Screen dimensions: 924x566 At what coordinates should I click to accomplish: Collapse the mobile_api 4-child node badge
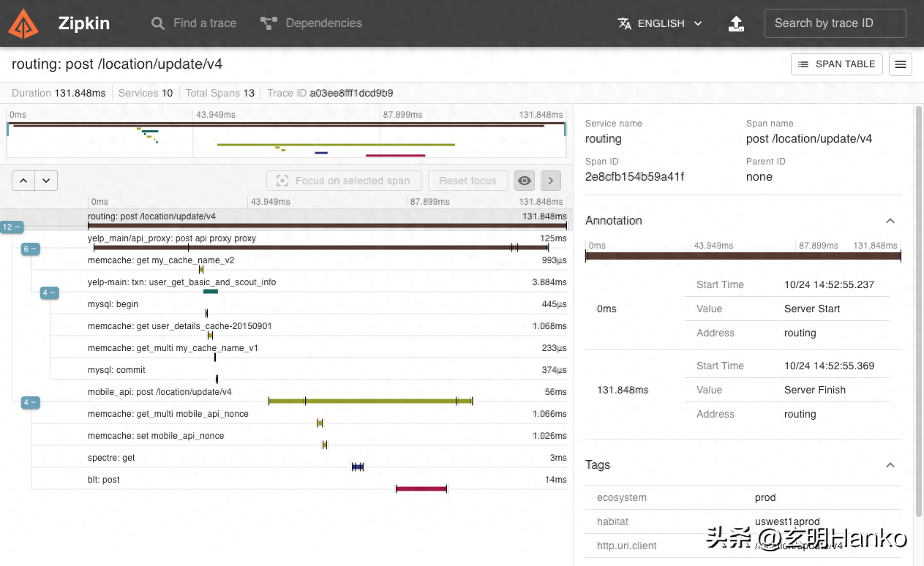click(31, 403)
